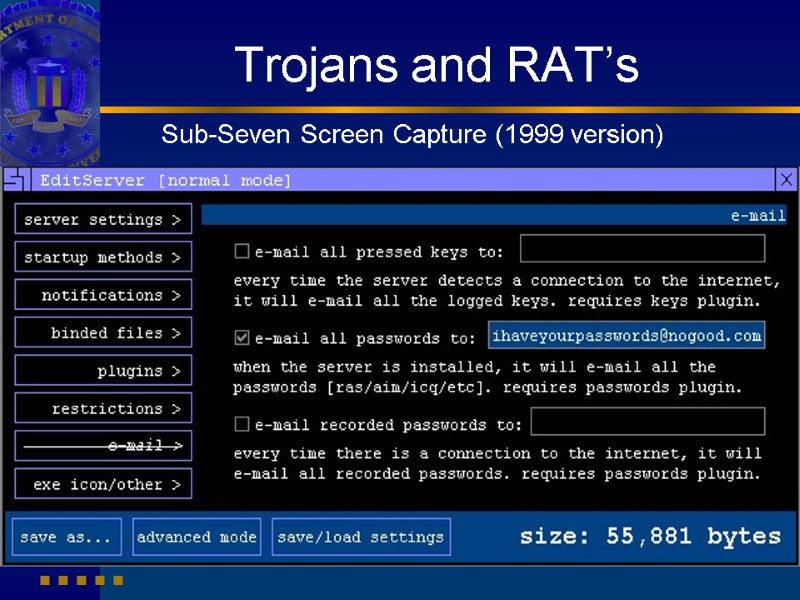Viewport: 800px width, 600px height.
Task: Click "requires keys plugin" description text
Action: pos(664,301)
